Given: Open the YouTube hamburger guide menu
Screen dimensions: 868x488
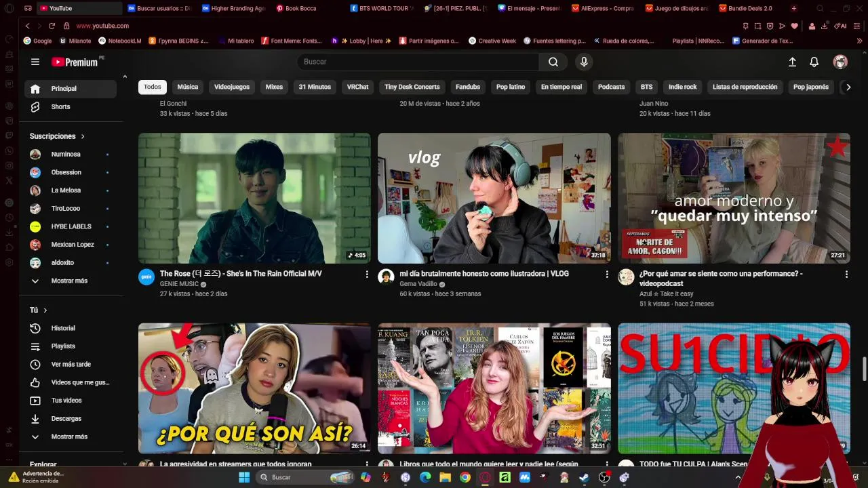Looking at the screenshot, I should tap(35, 62).
